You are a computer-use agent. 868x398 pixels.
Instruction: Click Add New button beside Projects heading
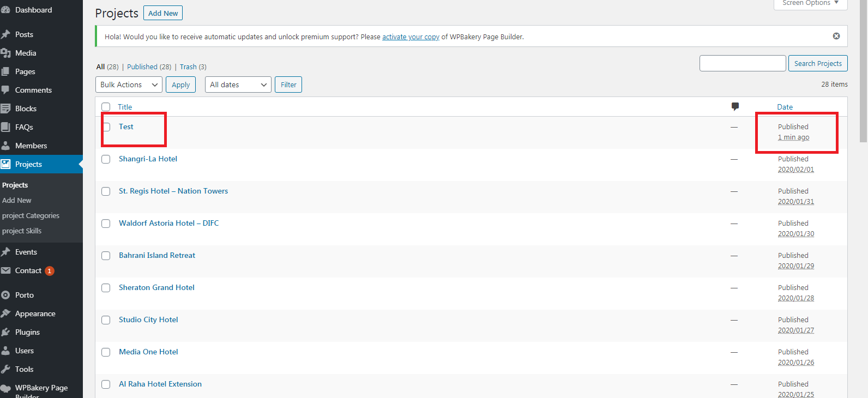[163, 13]
